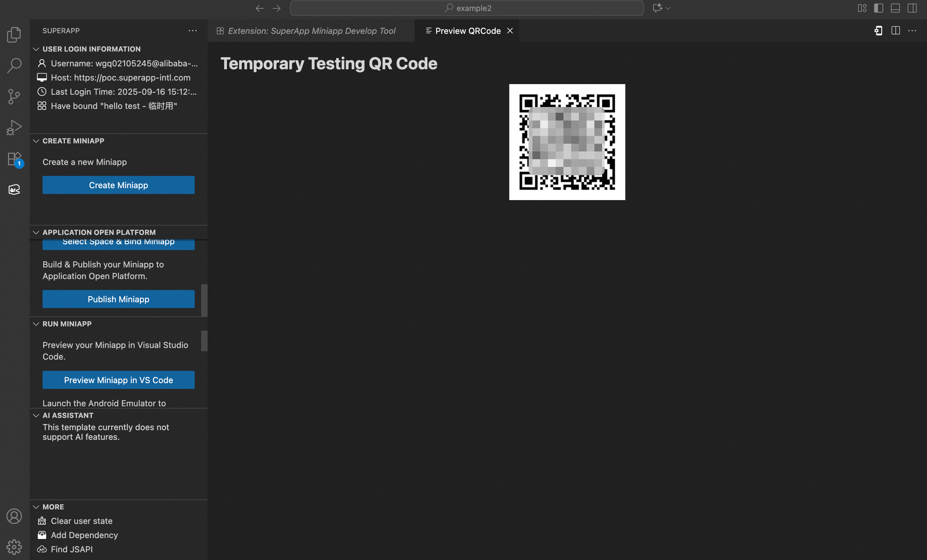This screenshot has width=927, height=560.
Task: Toggle the primary side bar
Action: point(878,8)
